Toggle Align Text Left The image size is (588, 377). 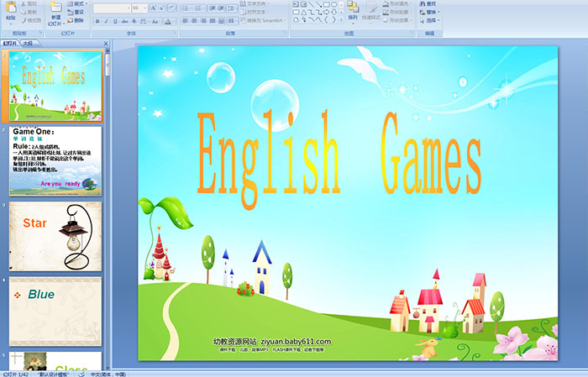tap(186, 21)
